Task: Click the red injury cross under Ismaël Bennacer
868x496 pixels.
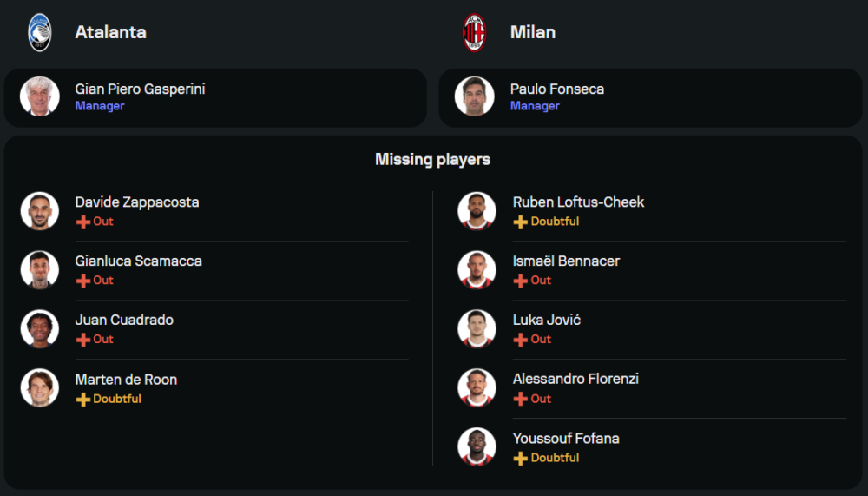Action: (x=521, y=281)
